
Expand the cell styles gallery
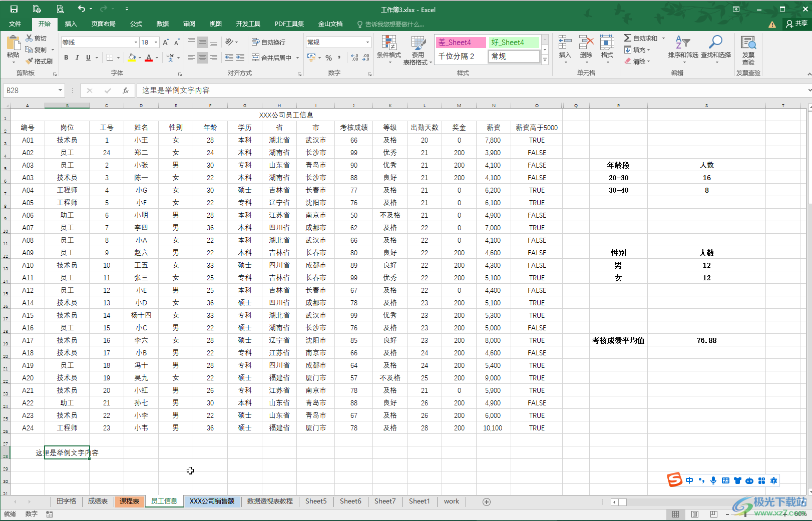click(x=545, y=60)
